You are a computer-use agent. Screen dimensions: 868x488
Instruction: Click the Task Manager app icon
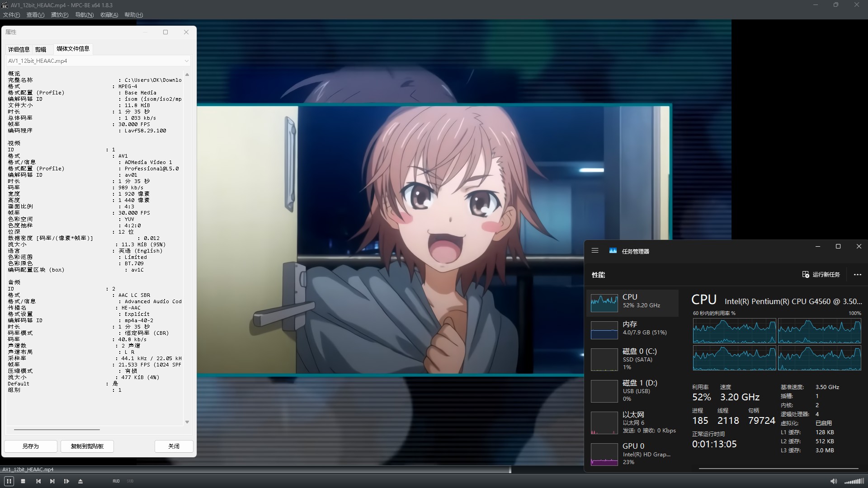click(613, 251)
